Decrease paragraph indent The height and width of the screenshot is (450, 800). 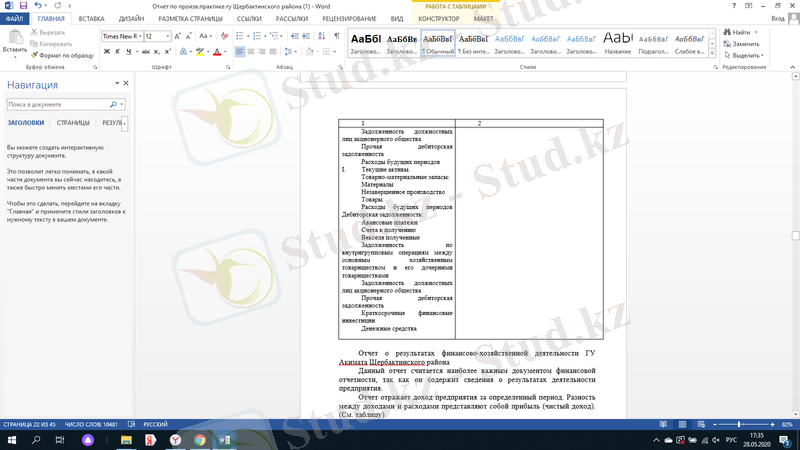click(x=295, y=36)
